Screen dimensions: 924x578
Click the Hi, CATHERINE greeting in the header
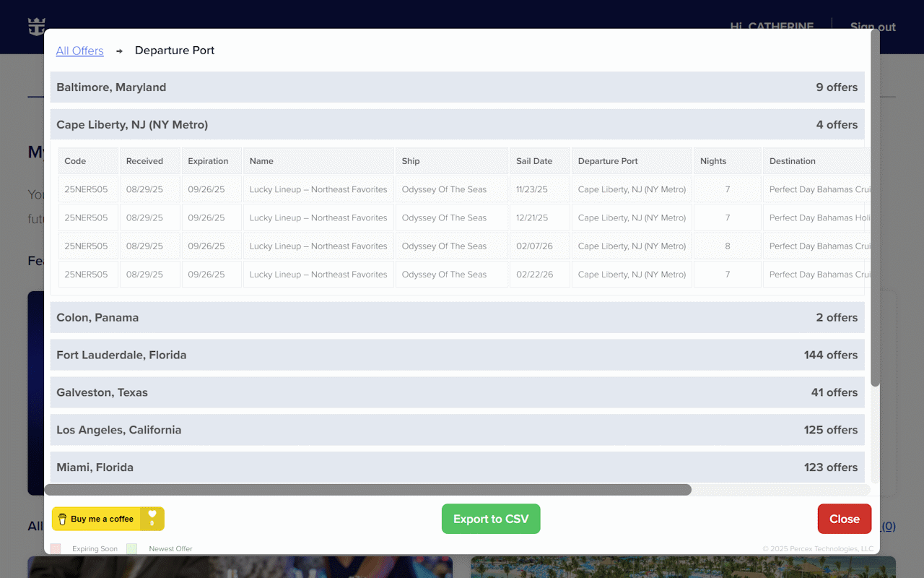(x=772, y=27)
